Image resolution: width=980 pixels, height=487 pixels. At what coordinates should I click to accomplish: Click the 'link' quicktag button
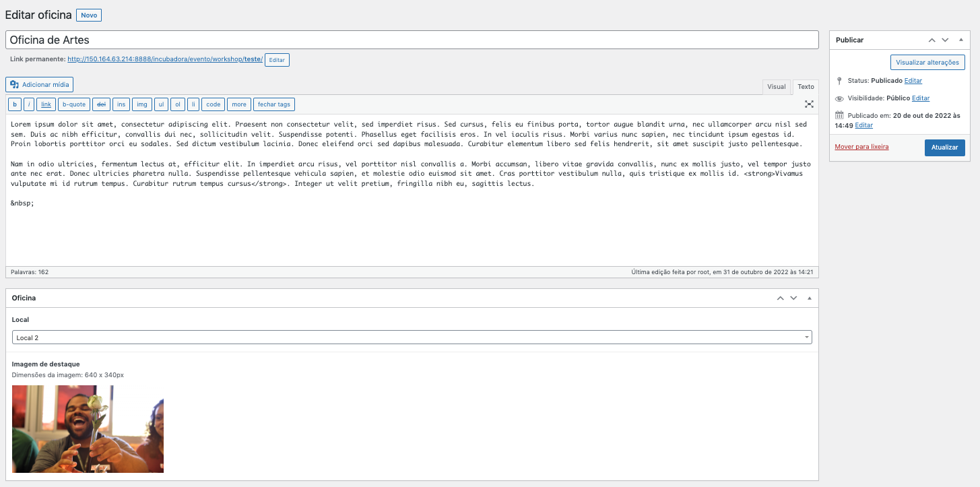pyautogui.click(x=46, y=104)
